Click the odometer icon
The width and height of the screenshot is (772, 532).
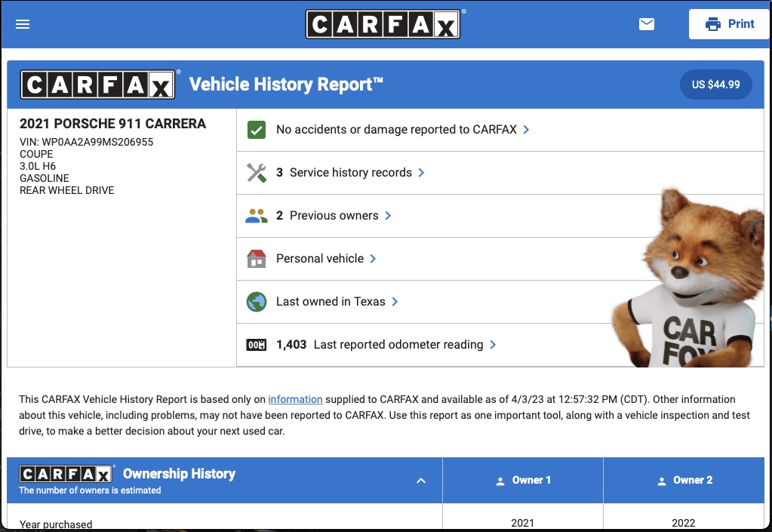point(256,345)
